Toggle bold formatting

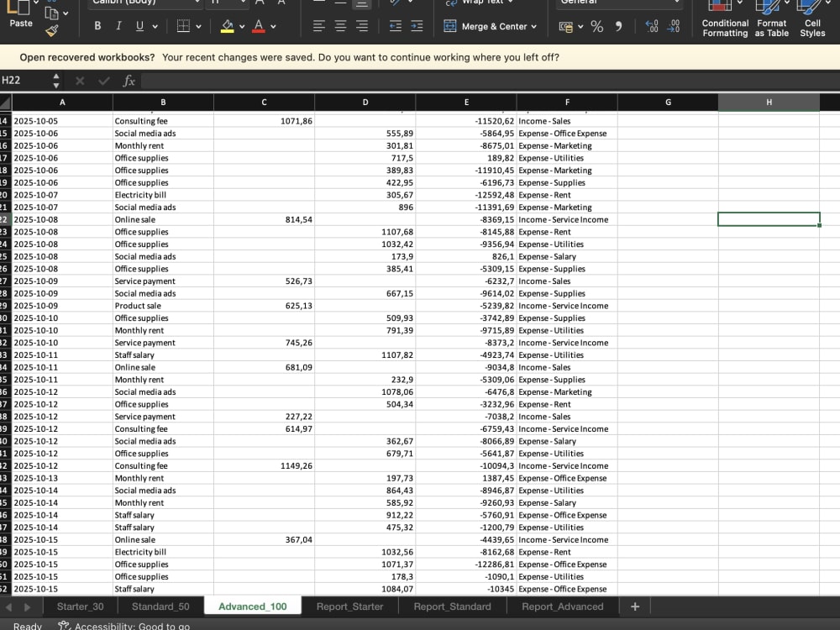[97, 26]
